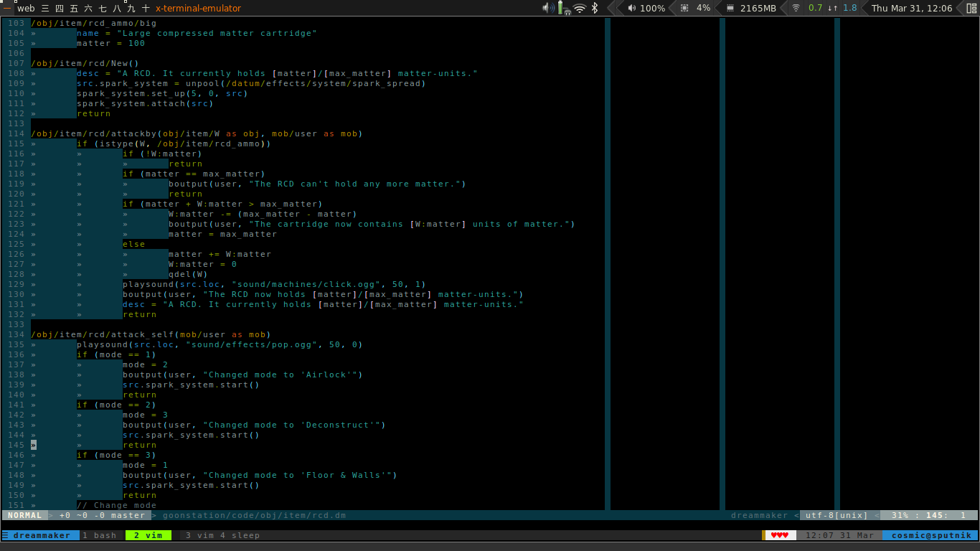Click line number 145 in the gutter
Screen dimensions: 980x551
click(16, 445)
